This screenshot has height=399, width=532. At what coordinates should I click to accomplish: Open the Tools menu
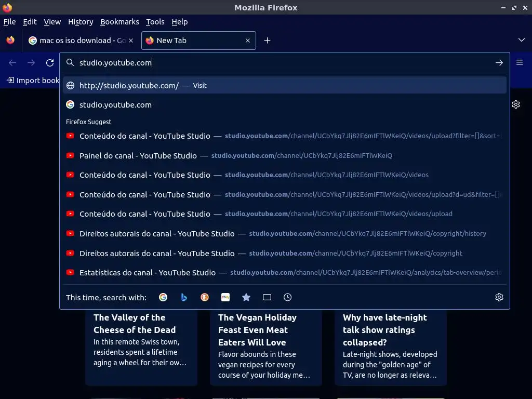155,22
